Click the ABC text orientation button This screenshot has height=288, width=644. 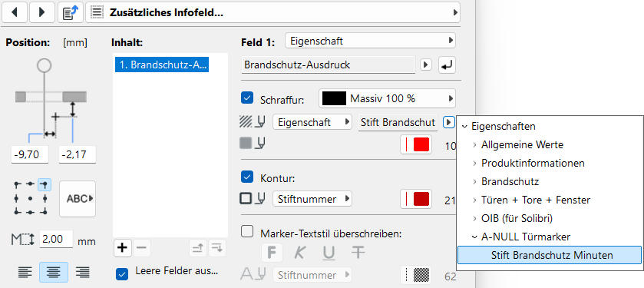click(x=78, y=199)
